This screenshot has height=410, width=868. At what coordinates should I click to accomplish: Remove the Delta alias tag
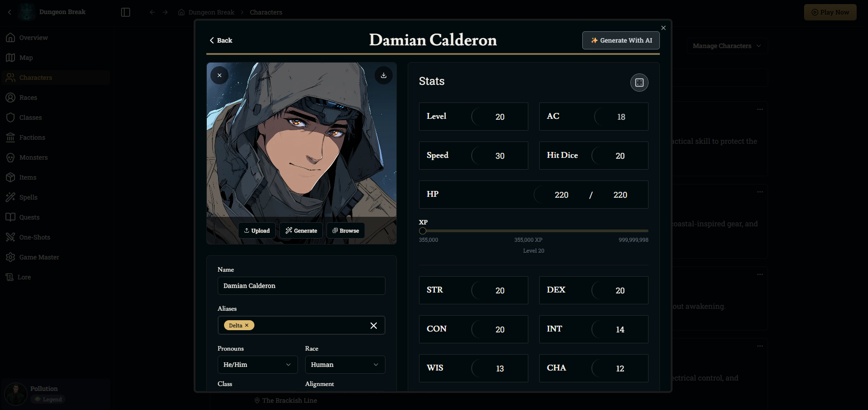point(247,326)
